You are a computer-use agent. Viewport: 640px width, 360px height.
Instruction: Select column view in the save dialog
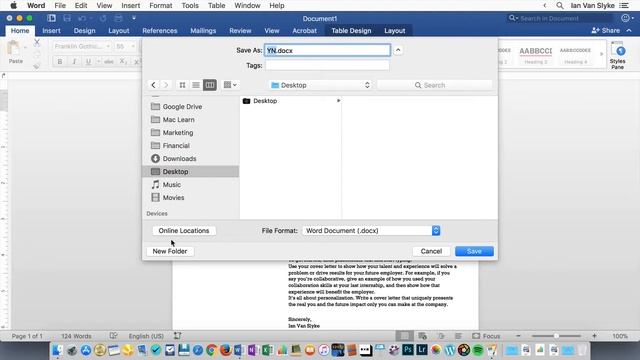(x=210, y=85)
